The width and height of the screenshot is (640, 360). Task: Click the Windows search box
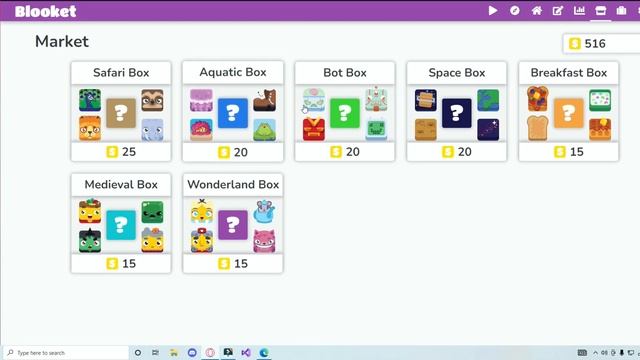tap(65, 353)
